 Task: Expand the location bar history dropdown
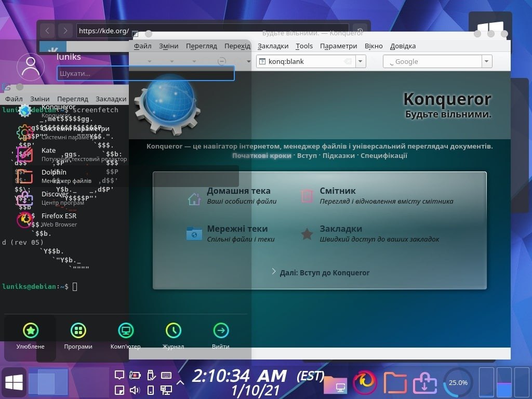pos(361,61)
